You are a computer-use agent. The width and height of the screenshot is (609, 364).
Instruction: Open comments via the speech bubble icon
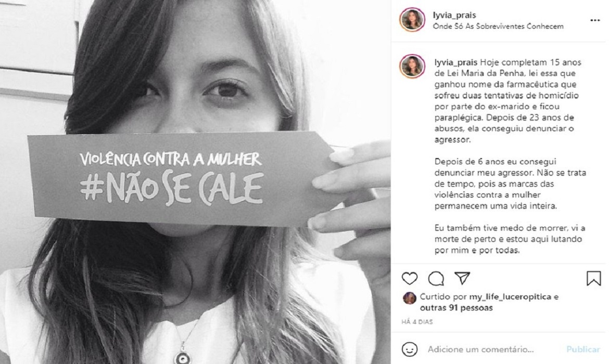(436, 278)
